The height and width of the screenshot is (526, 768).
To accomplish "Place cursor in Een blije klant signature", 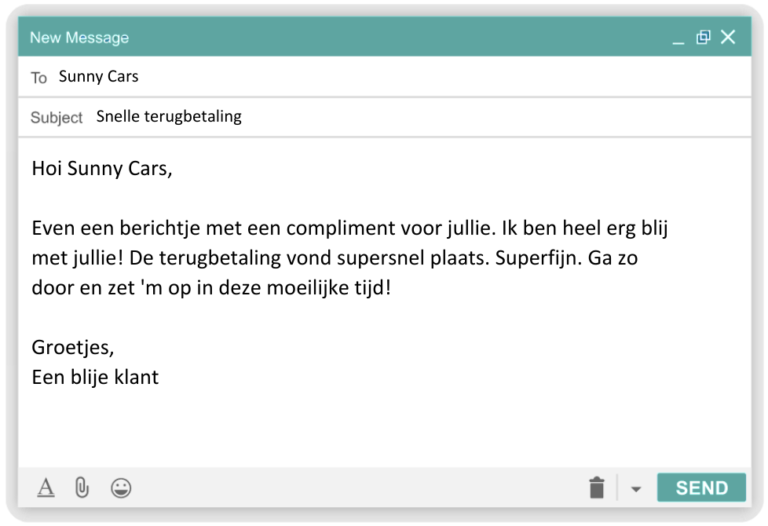I will (95, 378).
